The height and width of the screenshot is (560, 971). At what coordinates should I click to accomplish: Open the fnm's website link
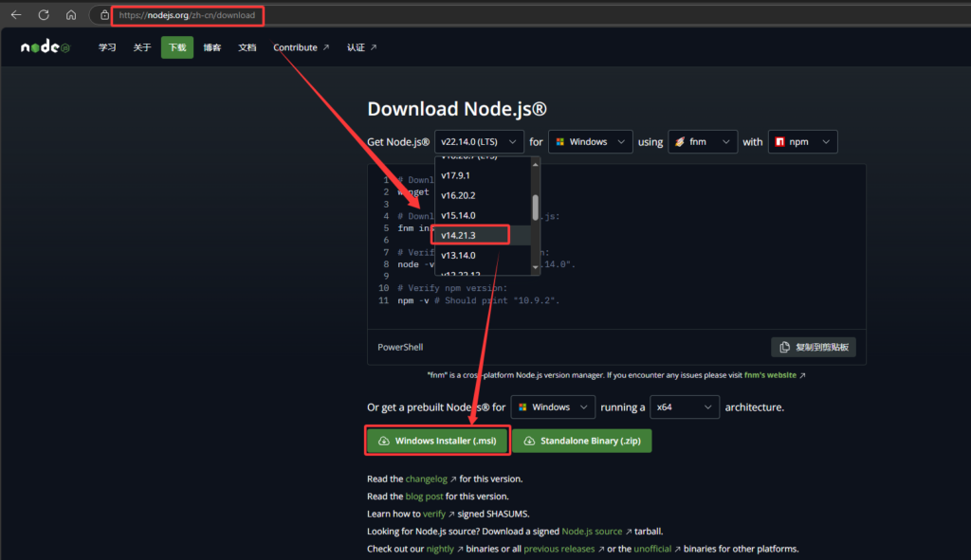click(x=775, y=375)
